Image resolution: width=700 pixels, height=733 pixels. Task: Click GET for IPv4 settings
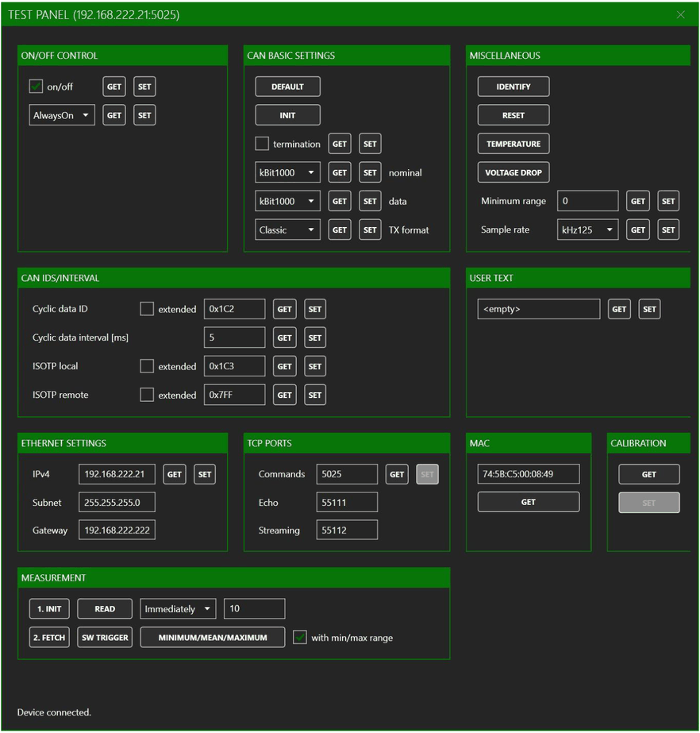pyautogui.click(x=175, y=474)
